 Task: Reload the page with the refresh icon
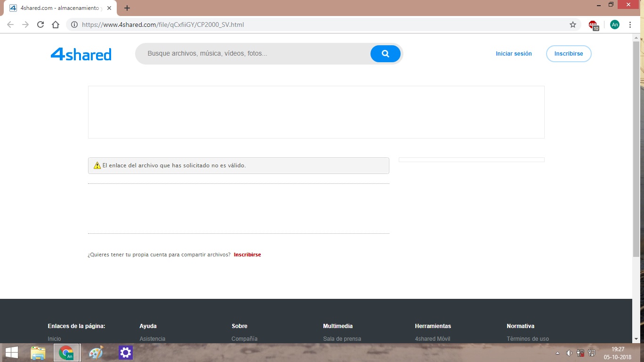pyautogui.click(x=40, y=25)
